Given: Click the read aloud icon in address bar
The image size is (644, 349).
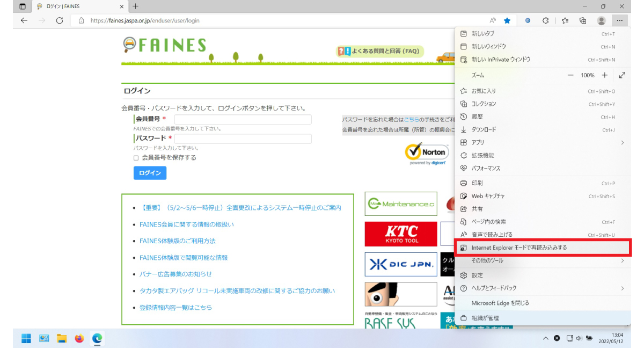Looking at the screenshot, I should pyautogui.click(x=493, y=20).
